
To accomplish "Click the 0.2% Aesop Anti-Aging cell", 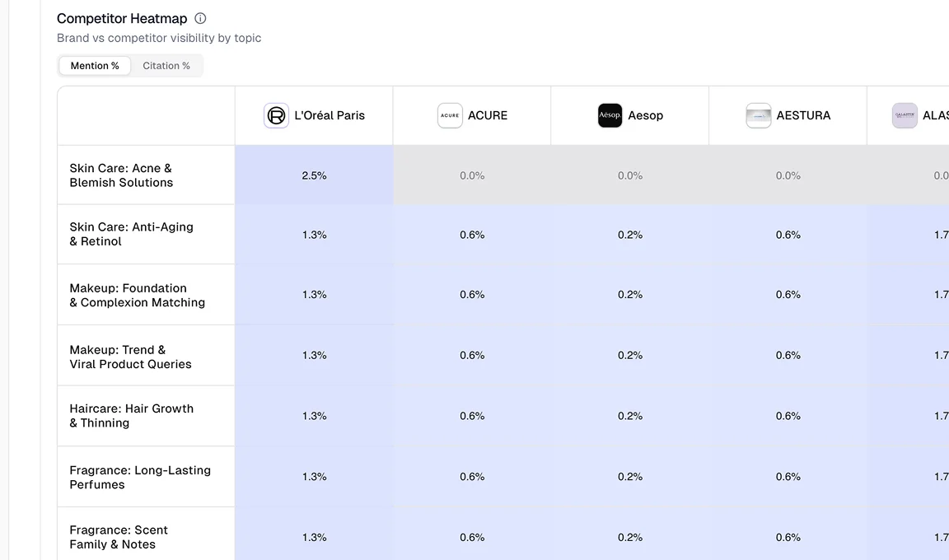I will point(630,234).
